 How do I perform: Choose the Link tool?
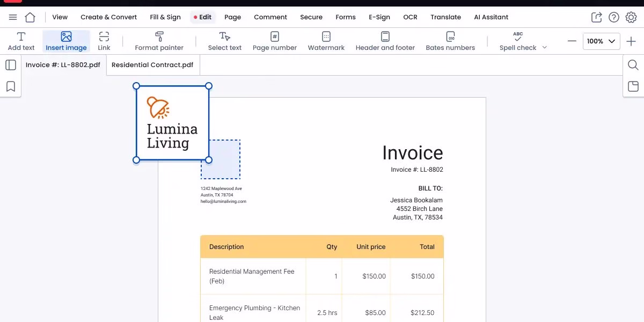point(104,41)
